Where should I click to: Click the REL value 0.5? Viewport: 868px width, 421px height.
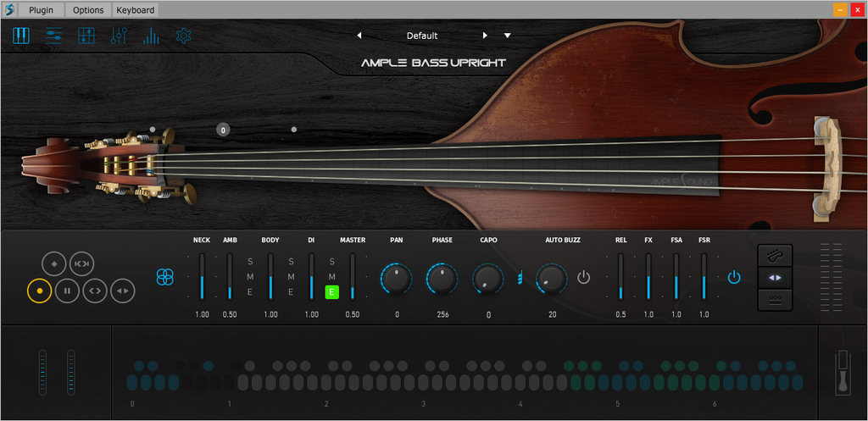click(x=621, y=315)
